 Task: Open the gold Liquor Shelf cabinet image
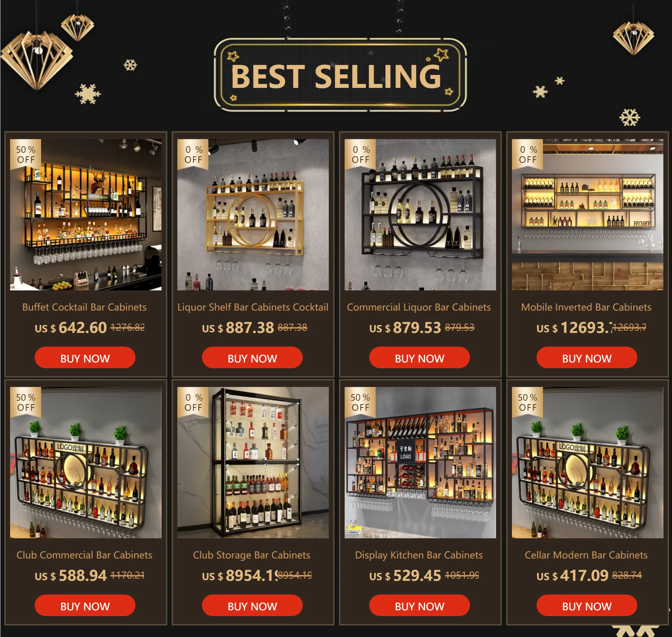253,215
